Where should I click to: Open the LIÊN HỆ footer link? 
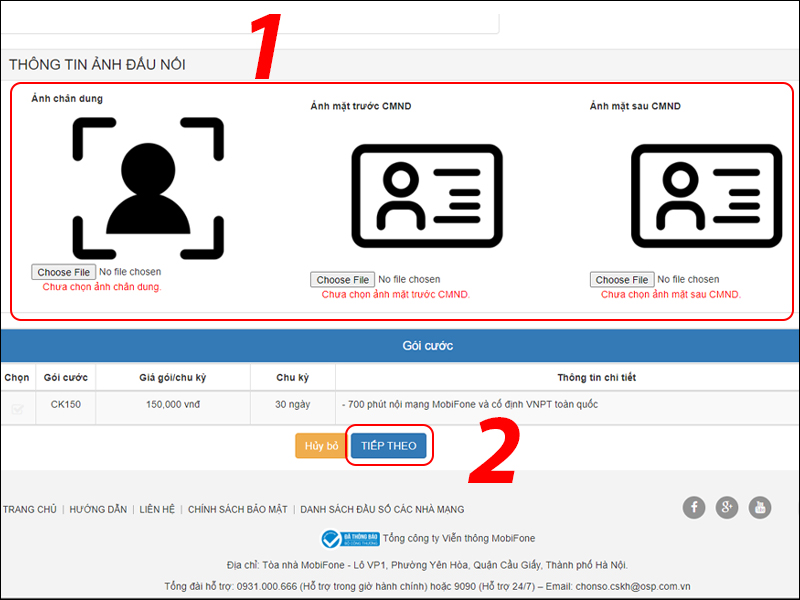pos(157,510)
